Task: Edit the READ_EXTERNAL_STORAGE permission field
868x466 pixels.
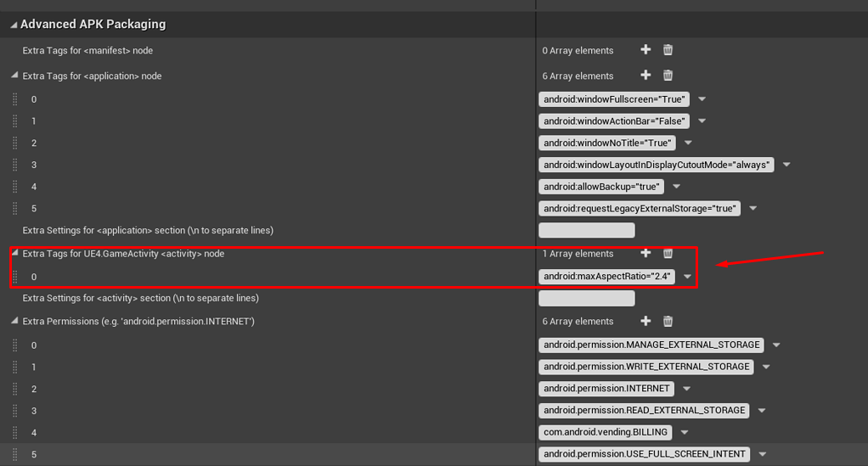Action: (x=644, y=410)
